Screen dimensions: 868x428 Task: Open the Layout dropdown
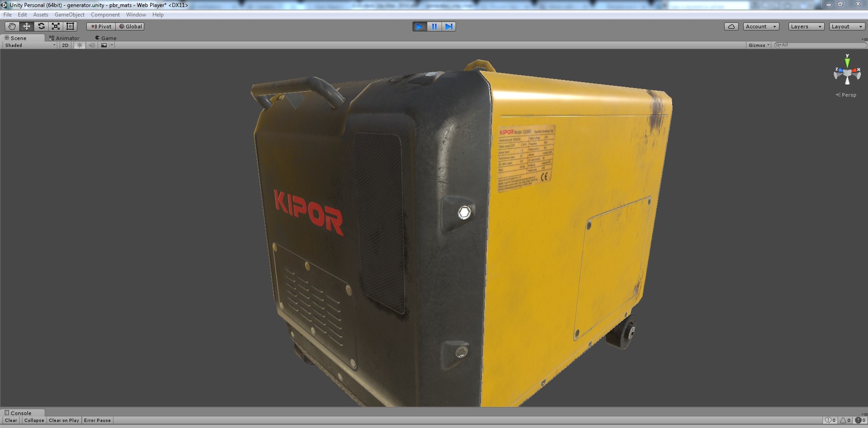[x=847, y=27]
